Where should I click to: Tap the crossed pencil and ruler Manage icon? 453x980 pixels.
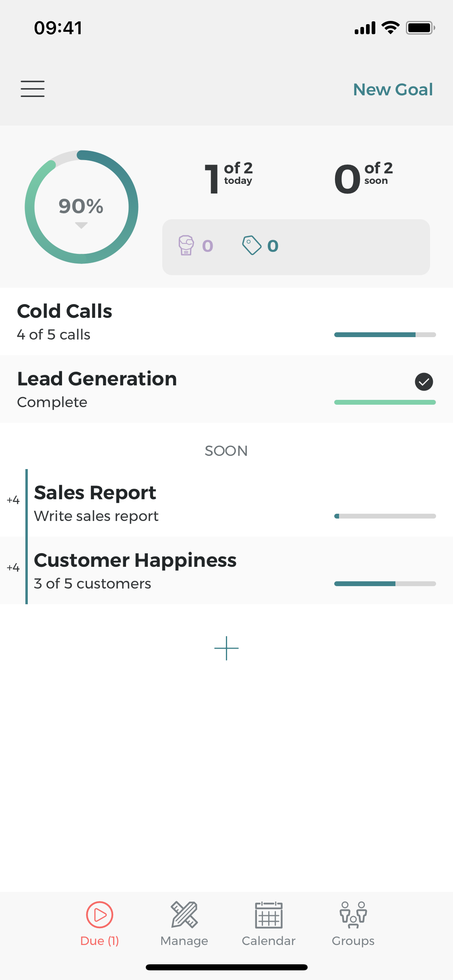184,914
